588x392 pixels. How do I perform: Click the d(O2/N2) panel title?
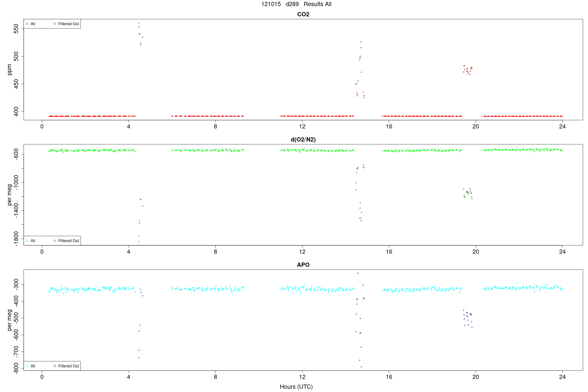303,139
